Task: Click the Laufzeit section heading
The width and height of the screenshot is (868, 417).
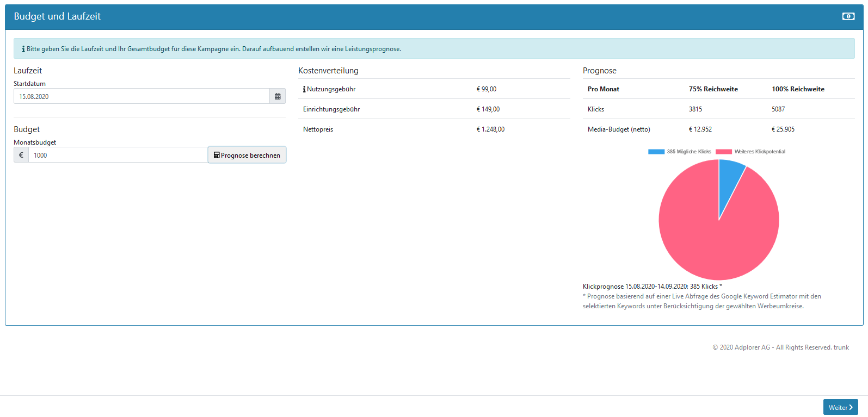Action: point(28,71)
